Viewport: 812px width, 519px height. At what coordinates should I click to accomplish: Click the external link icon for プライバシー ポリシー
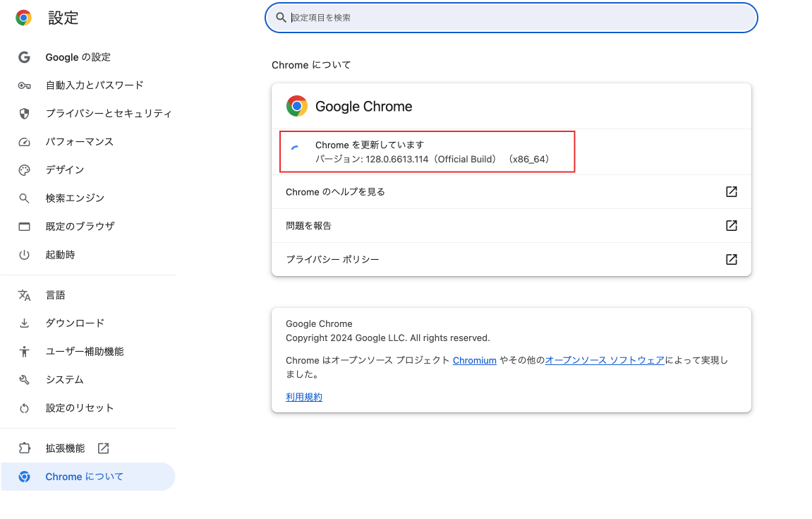[x=731, y=259]
